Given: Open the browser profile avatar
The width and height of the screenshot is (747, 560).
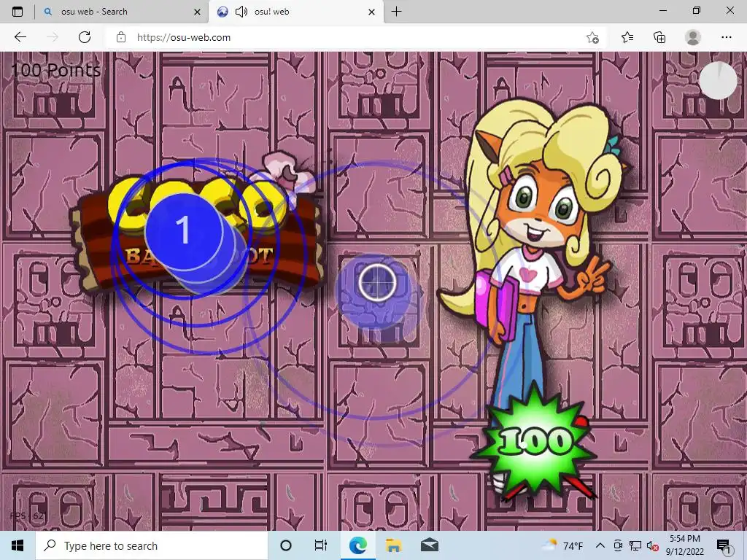Looking at the screenshot, I should (x=693, y=37).
